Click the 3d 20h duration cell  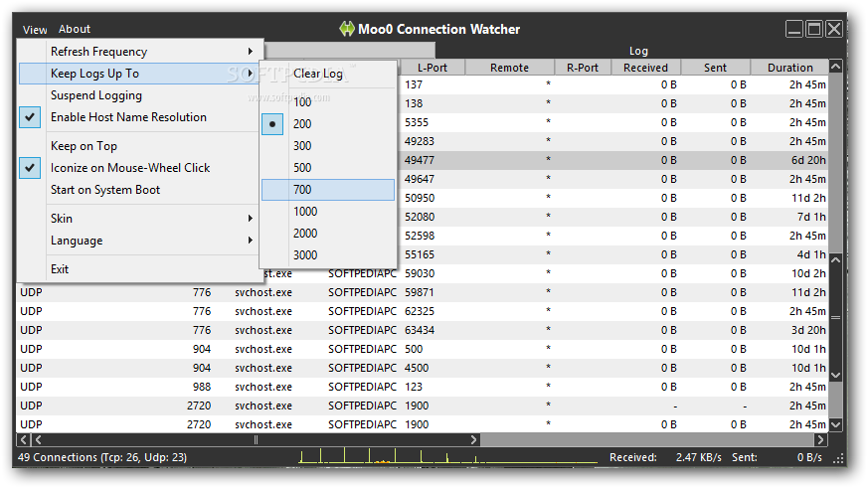click(808, 330)
